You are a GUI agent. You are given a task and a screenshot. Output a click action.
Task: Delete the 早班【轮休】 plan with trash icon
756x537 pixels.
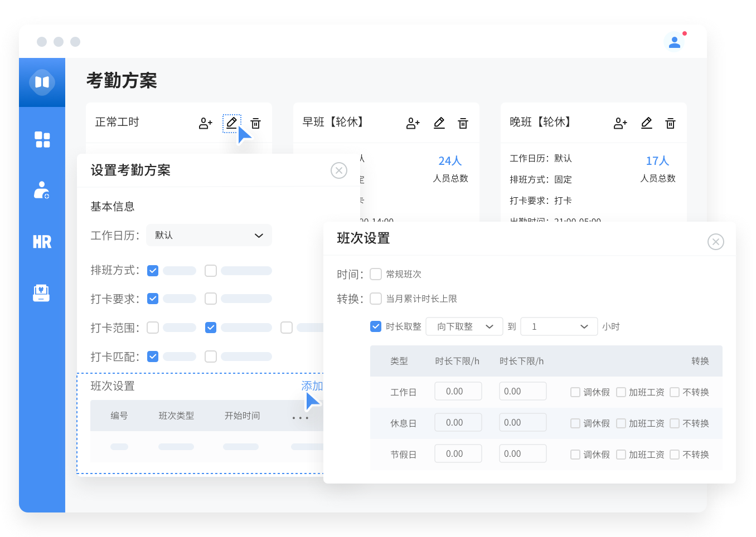click(463, 123)
